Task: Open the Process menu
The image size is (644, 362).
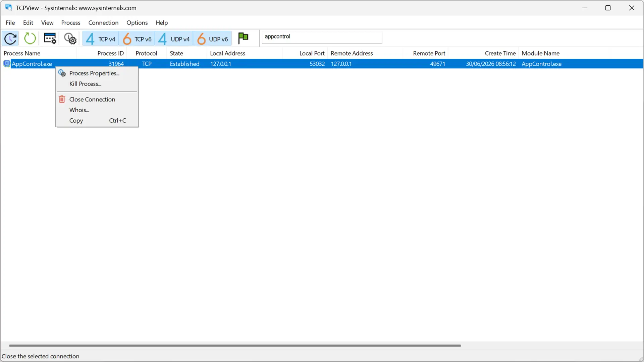Action: (71, 22)
